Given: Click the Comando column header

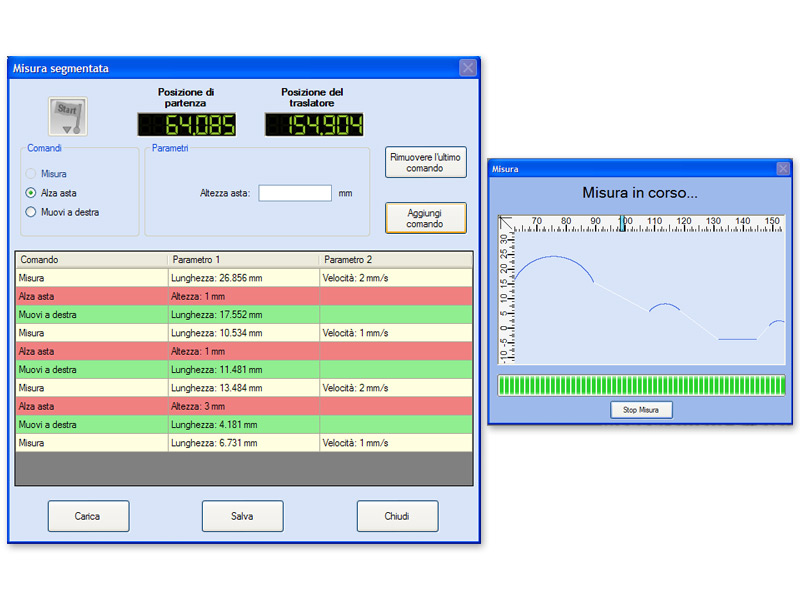Looking at the screenshot, I should click(x=91, y=260).
